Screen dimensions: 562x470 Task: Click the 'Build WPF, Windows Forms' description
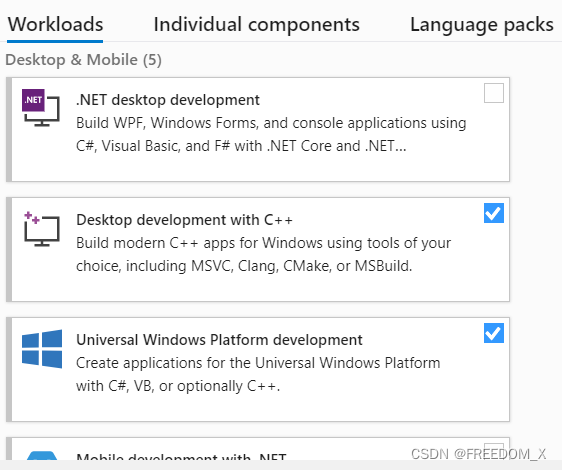tap(271, 134)
